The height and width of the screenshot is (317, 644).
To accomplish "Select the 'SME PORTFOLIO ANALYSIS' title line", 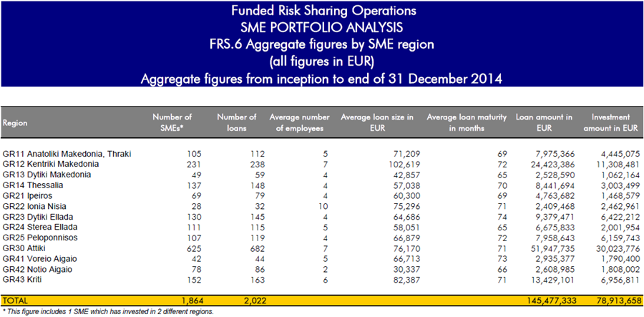I will coord(321,28).
